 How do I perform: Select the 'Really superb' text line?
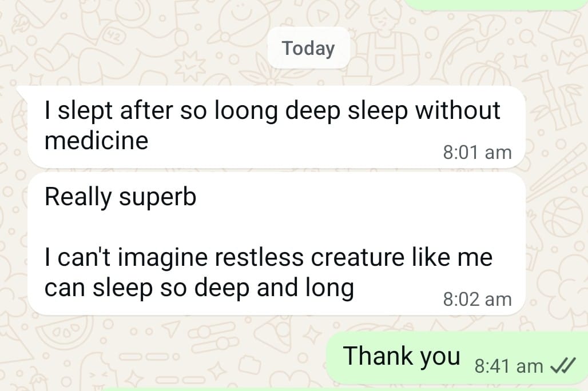[120, 197]
